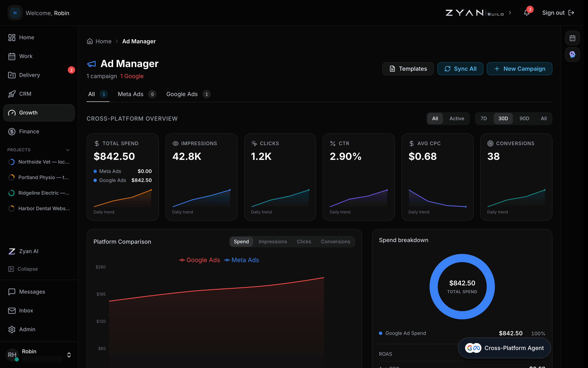Screen dimensions: 588x368
Task: Switch chart to Impressions
Action: (273, 242)
